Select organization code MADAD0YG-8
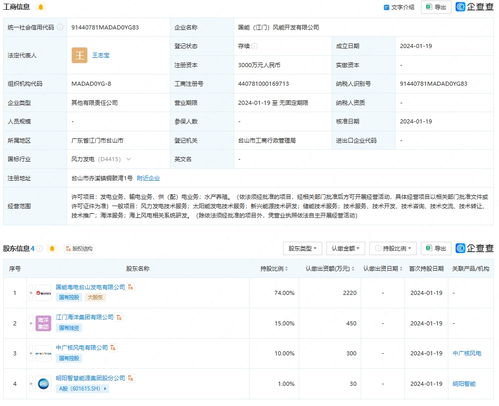The image size is (499, 406). 91,84
